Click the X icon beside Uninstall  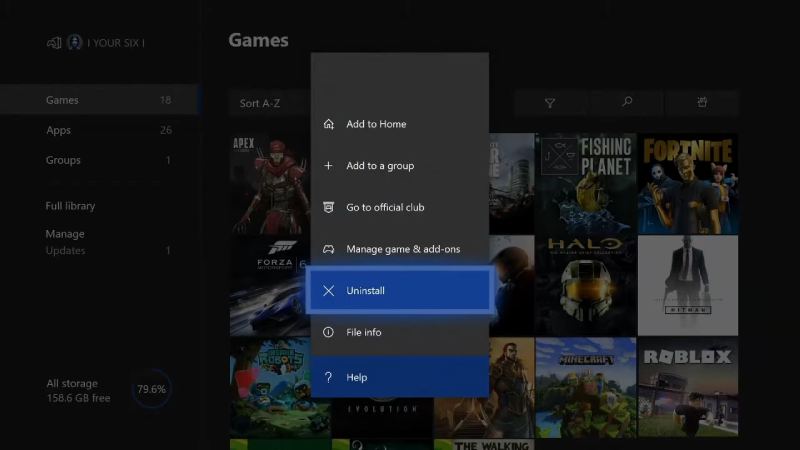pos(329,290)
